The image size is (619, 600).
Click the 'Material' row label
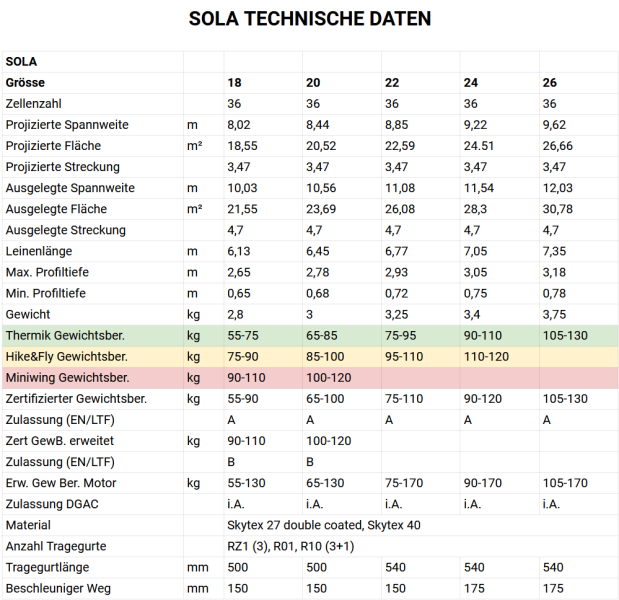click(28, 525)
